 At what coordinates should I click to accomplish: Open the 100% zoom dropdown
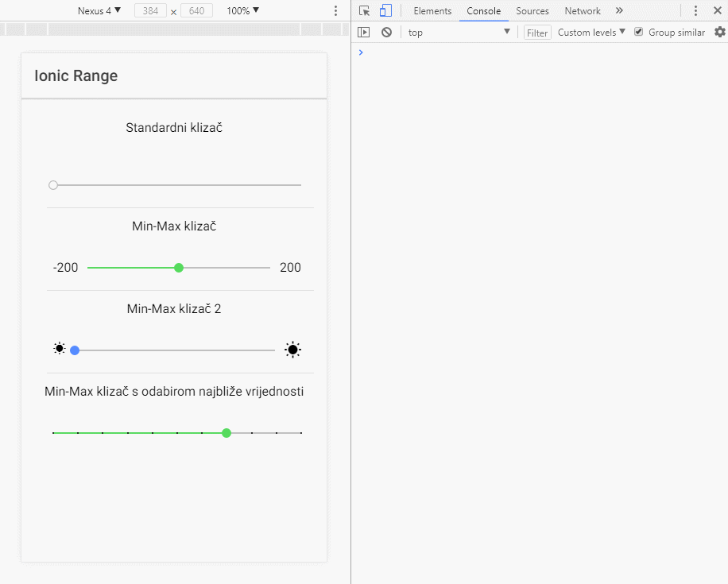242,11
